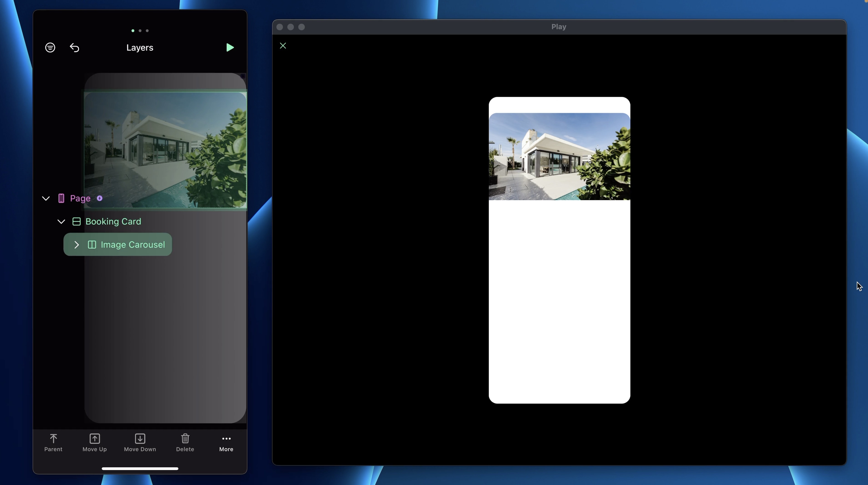The image size is (868, 485).
Task: Switch to the third page indicator dot
Action: pos(147,31)
